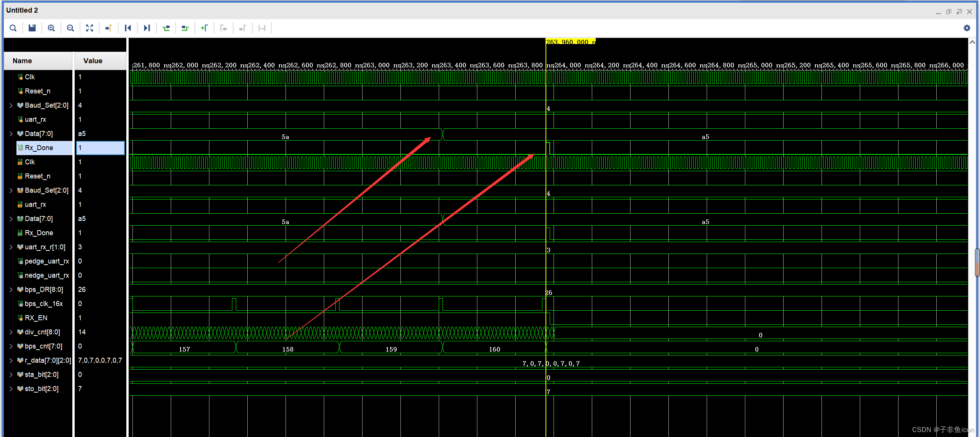The width and height of the screenshot is (980, 437).
Task: Click the Search magnifier toolbar icon
Action: [13, 28]
